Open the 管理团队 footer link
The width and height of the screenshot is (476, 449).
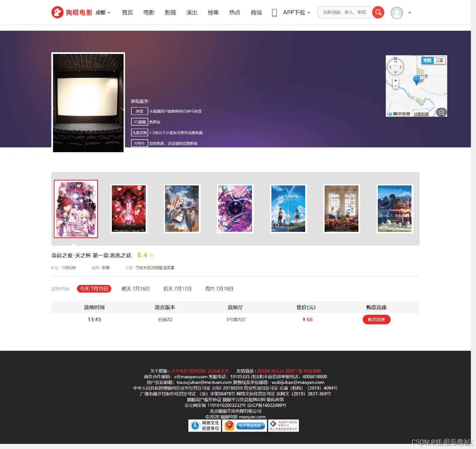(197, 371)
